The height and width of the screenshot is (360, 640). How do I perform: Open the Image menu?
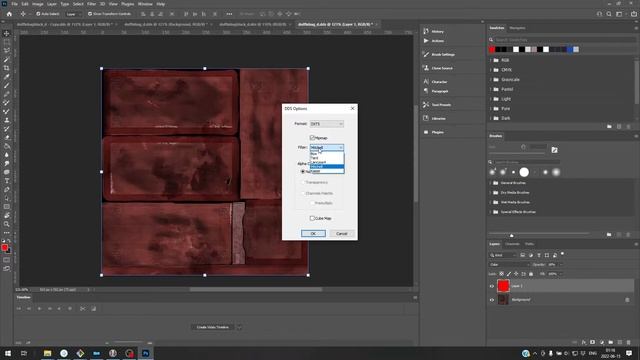click(38, 4)
